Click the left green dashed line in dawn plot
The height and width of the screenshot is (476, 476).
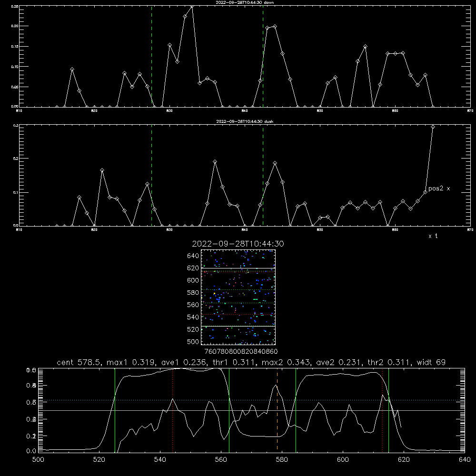(x=151, y=56)
